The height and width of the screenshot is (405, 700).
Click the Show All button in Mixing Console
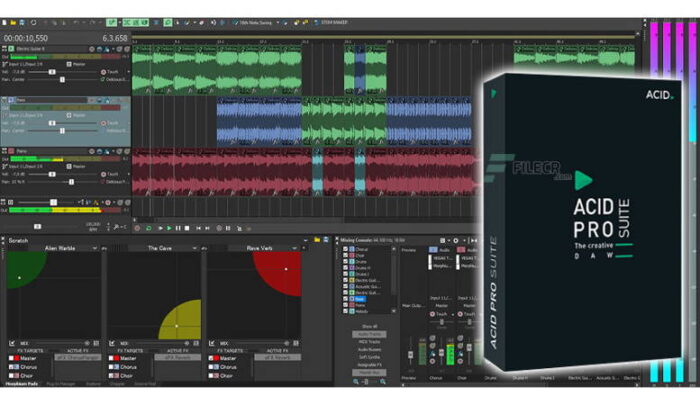(369, 325)
